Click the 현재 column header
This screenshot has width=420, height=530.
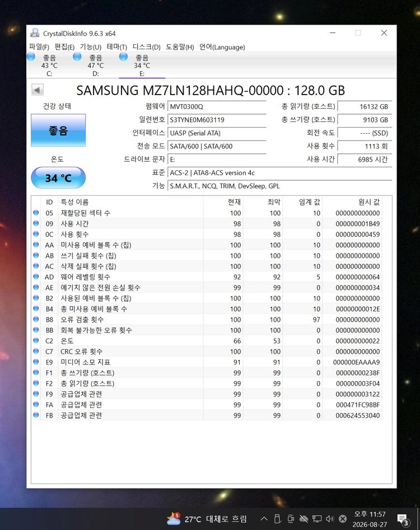(223, 202)
